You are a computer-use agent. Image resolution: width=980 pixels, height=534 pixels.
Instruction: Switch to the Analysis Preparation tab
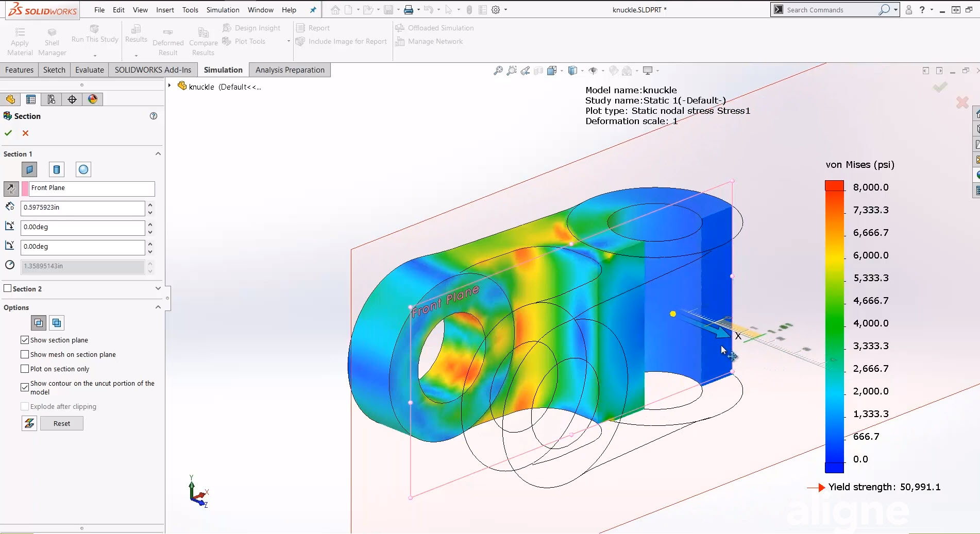coord(289,70)
